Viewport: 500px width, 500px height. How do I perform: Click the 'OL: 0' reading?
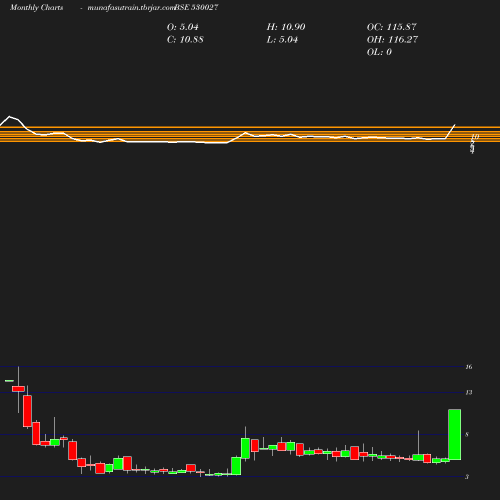(x=379, y=52)
